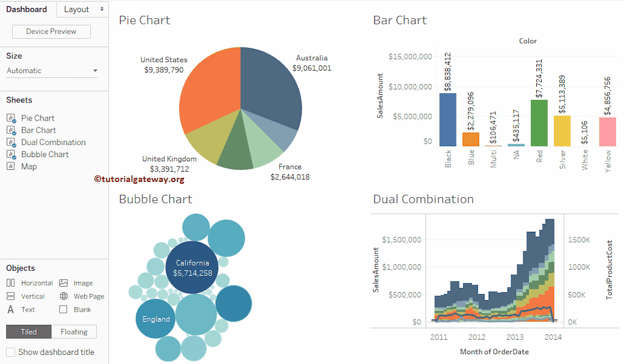This screenshot has width=624, height=364.
Task: Click the Device Preview button
Action: pos(51,31)
